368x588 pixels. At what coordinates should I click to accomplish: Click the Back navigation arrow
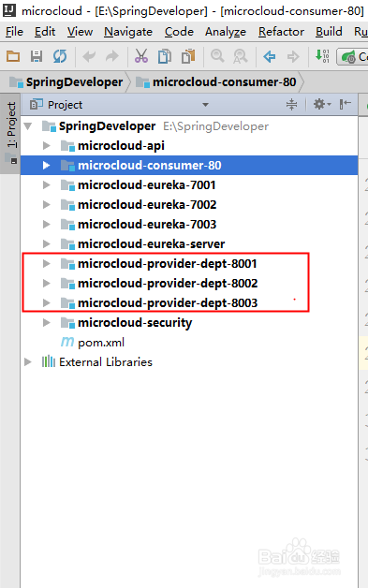tap(270, 56)
